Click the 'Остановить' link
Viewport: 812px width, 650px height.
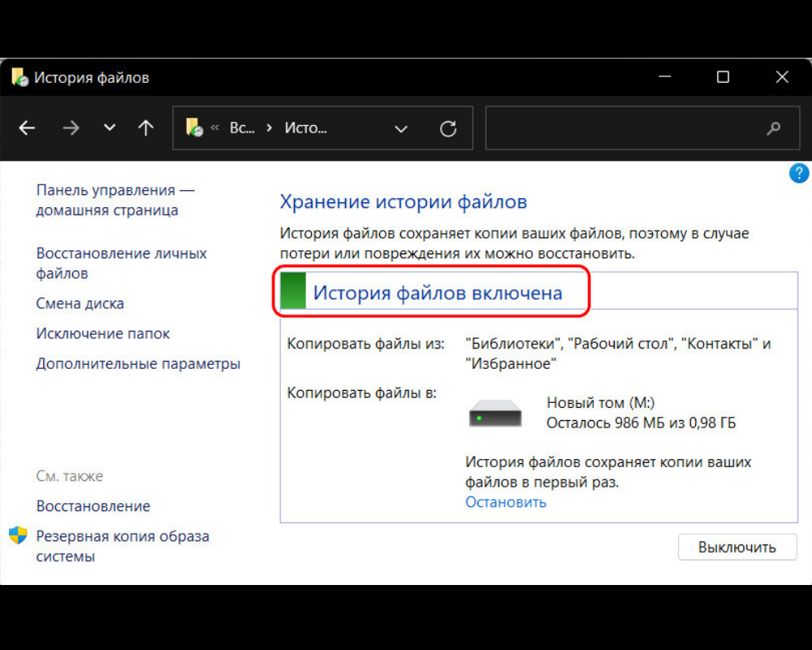[x=505, y=502]
